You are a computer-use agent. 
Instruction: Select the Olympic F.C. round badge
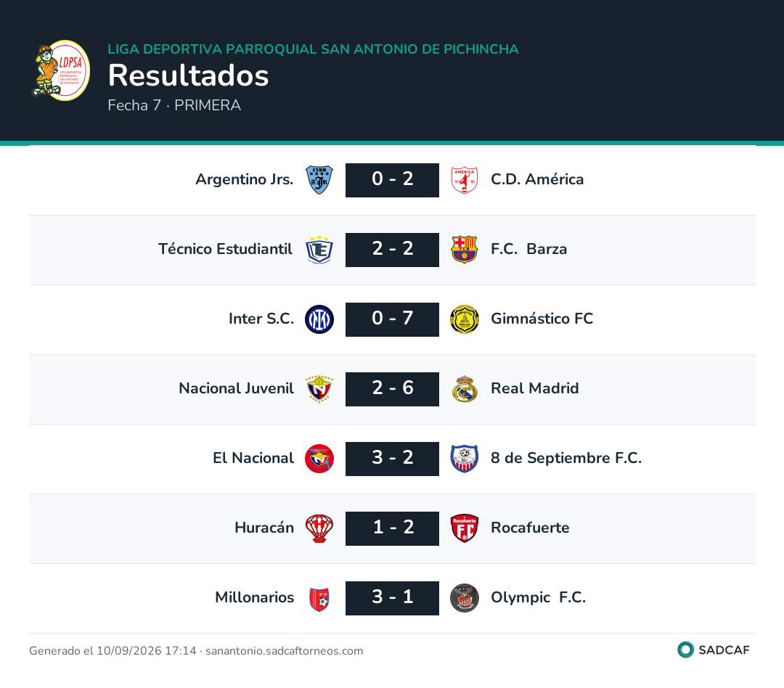pyautogui.click(x=465, y=598)
